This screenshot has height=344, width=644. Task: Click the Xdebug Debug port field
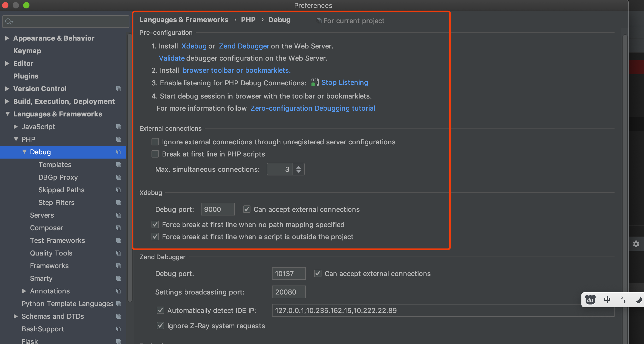[217, 209]
